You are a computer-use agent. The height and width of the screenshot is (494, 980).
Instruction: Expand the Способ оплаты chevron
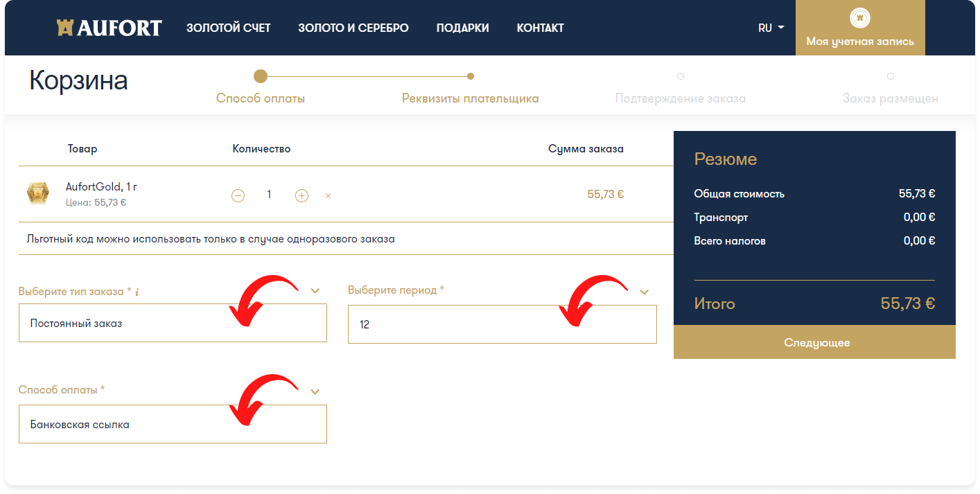coord(315,392)
